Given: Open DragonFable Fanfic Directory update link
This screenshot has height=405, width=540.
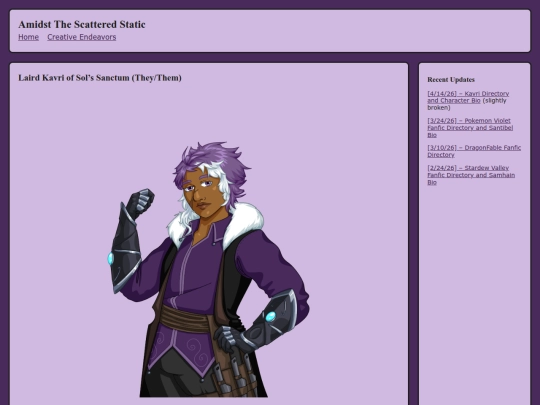Looking at the screenshot, I should tap(474, 151).
